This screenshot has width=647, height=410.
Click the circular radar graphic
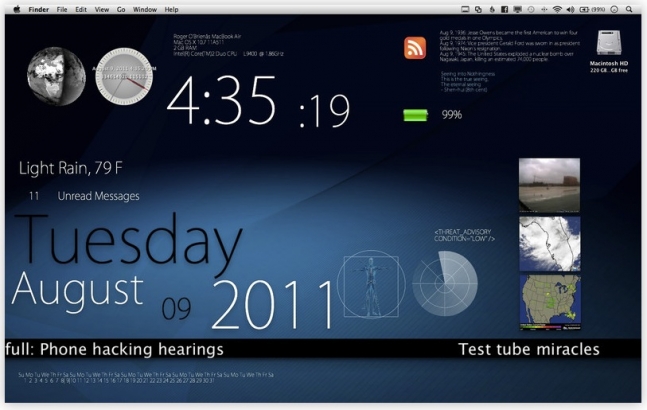pyautogui.click(x=445, y=283)
